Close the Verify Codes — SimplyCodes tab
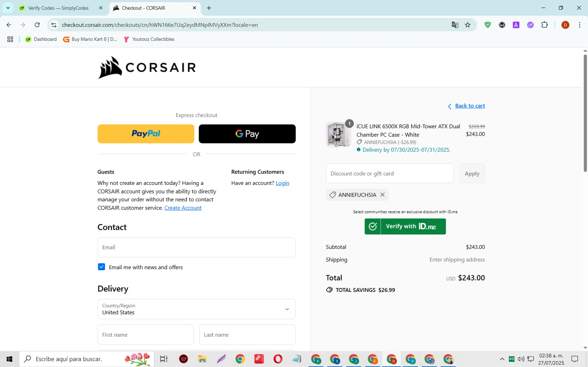The width and height of the screenshot is (588, 367). 101,8
